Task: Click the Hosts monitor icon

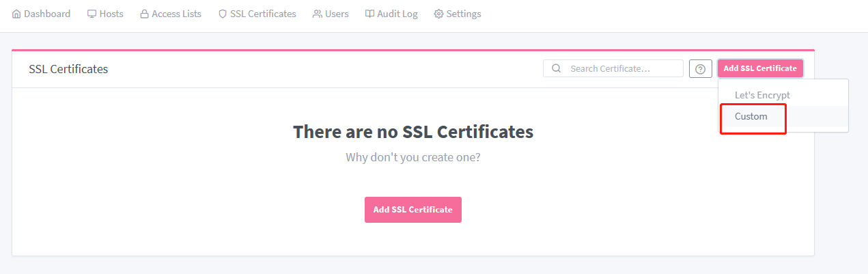Action: [92, 14]
